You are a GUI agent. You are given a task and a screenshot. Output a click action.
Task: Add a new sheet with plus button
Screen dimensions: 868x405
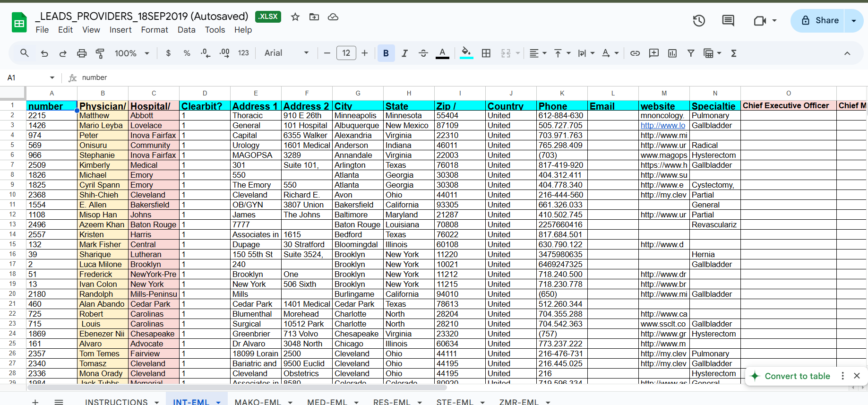[x=35, y=402]
